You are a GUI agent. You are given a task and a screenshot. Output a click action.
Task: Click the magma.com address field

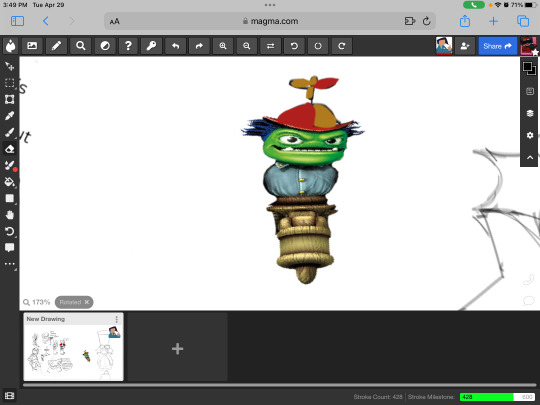(x=270, y=21)
